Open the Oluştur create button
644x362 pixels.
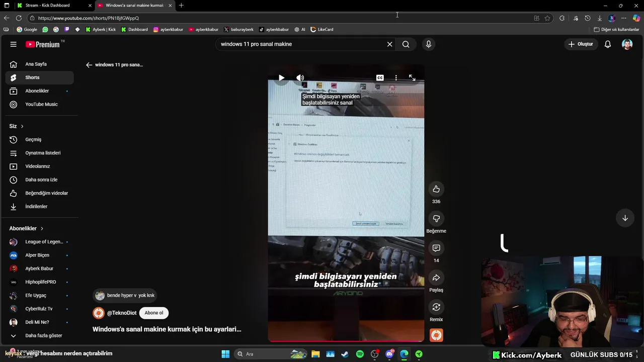click(x=581, y=44)
